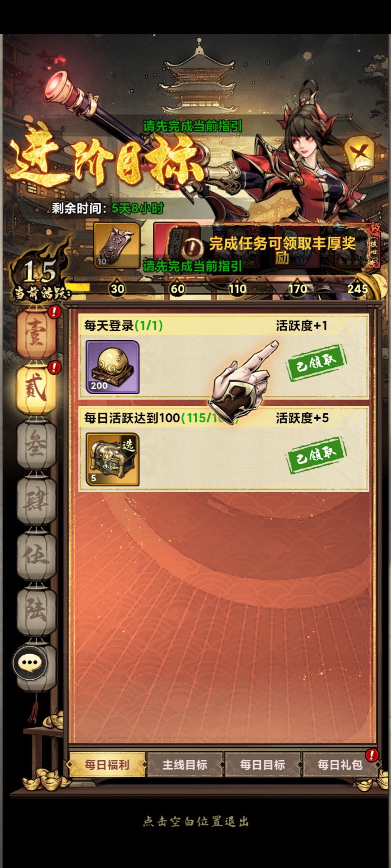391x868 pixels.
Task: Tap the 30 activity milestone marker
Action: point(117,288)
